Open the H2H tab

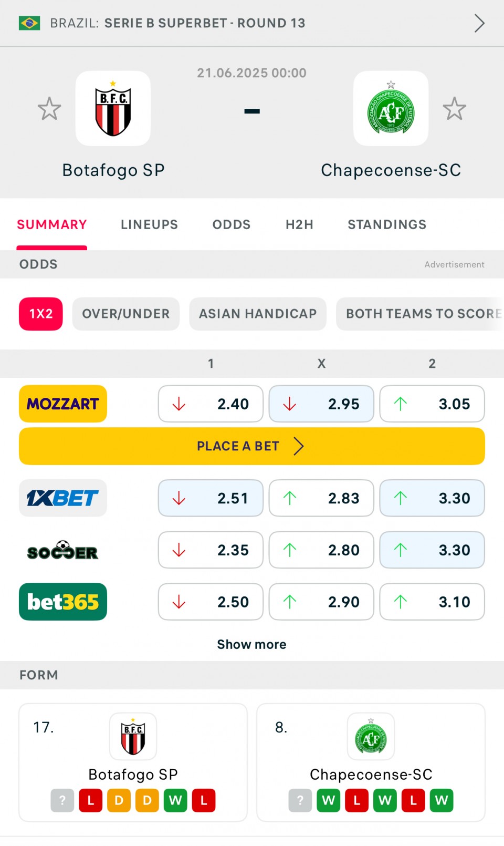click(x=299, y=224)
